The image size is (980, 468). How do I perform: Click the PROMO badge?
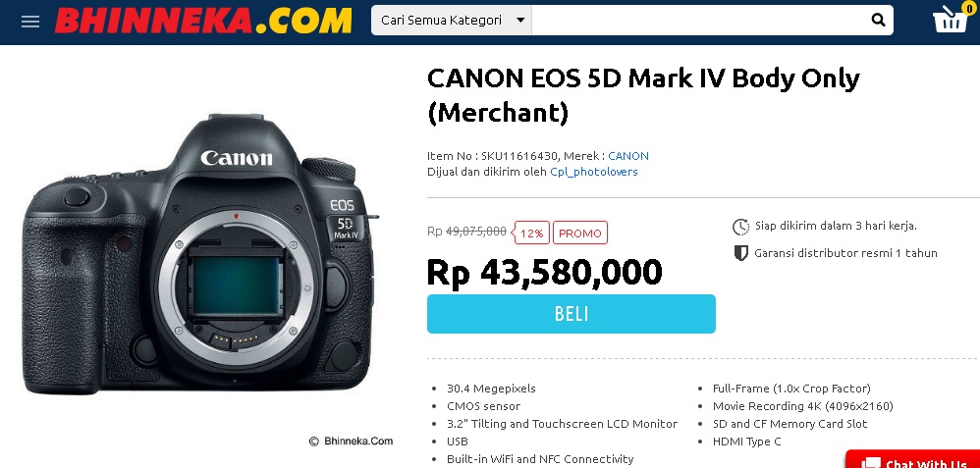[580, 234]
